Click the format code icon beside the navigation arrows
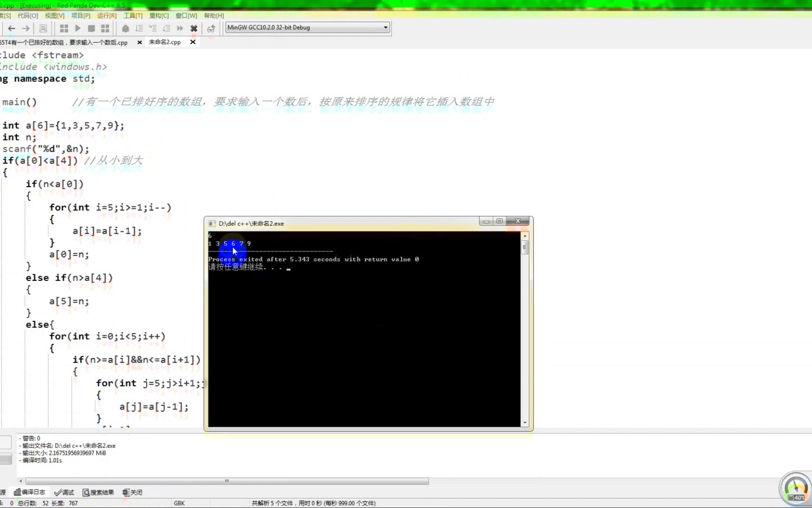 [x=43, y=28]
